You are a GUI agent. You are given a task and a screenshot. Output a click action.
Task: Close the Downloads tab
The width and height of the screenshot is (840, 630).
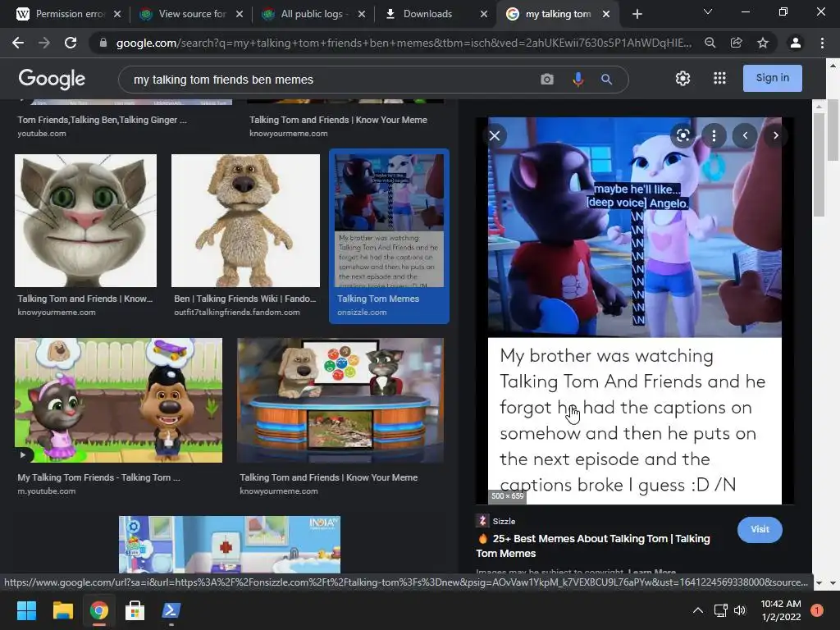click(x=484, y=14)
